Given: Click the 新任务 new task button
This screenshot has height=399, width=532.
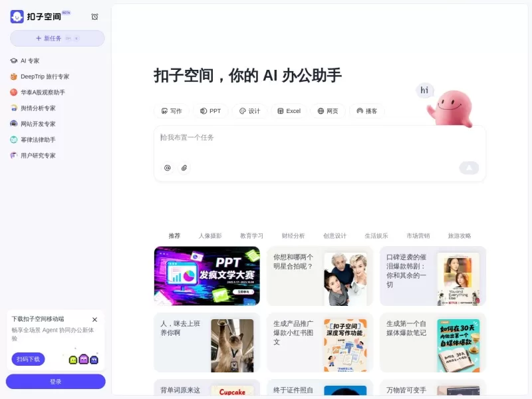Looking at the screenshot, I should 57,38.
